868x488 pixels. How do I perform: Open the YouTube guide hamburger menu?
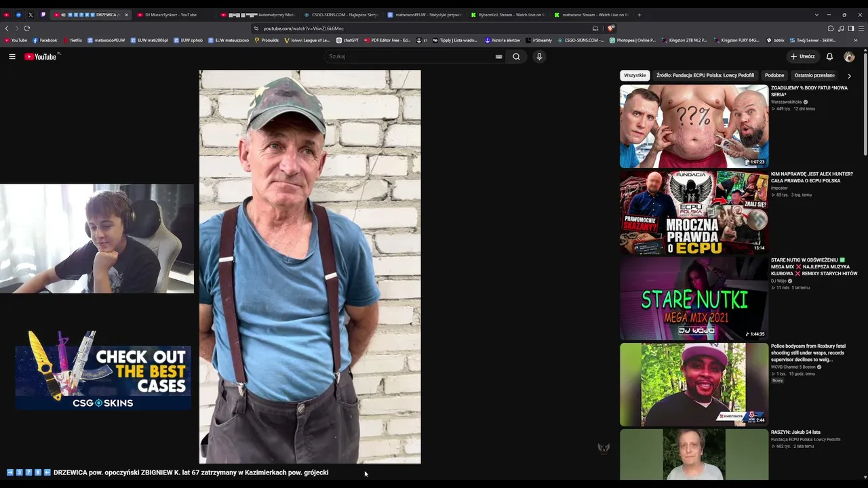tap(12, 56)
